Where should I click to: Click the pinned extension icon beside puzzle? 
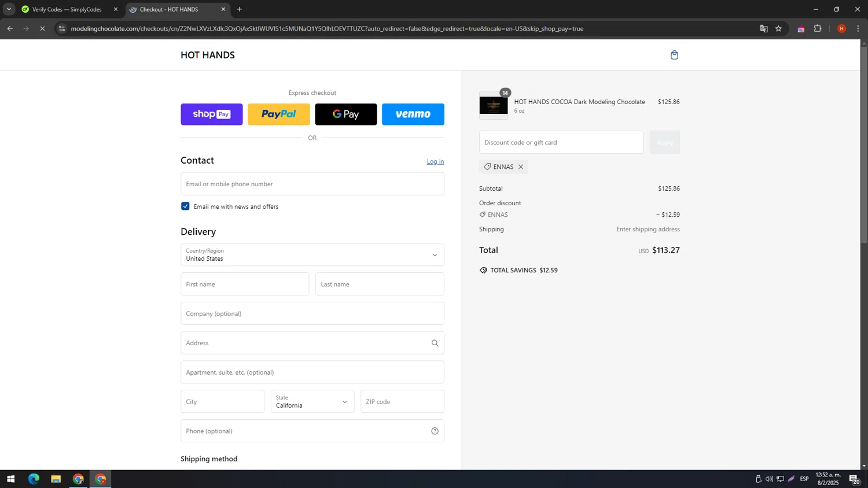pos(801,28)
